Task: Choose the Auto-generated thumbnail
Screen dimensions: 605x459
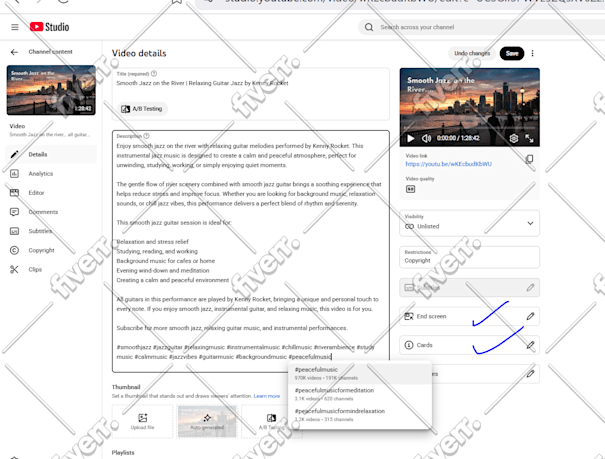Action: coord(207,421)
